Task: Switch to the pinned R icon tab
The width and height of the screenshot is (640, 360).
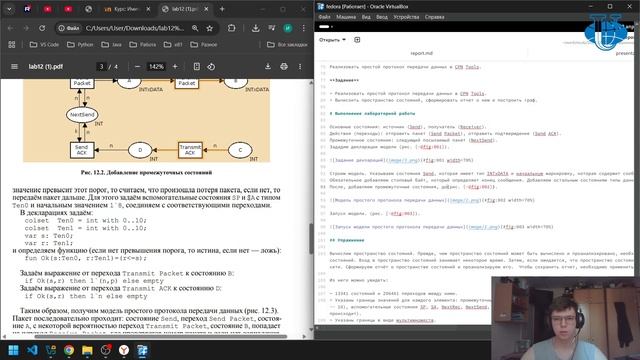Action: (x=27, y=9)
